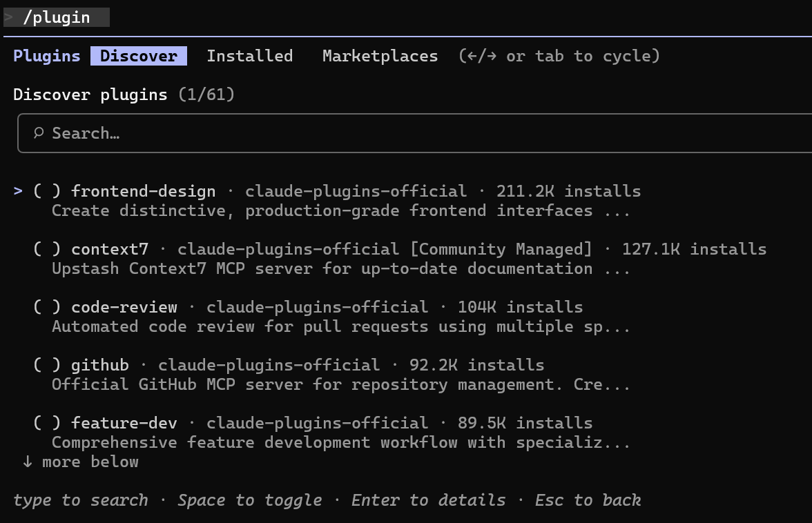Select the context7 plugin name
Screen dimensions: 812x523
coord(110,249)
